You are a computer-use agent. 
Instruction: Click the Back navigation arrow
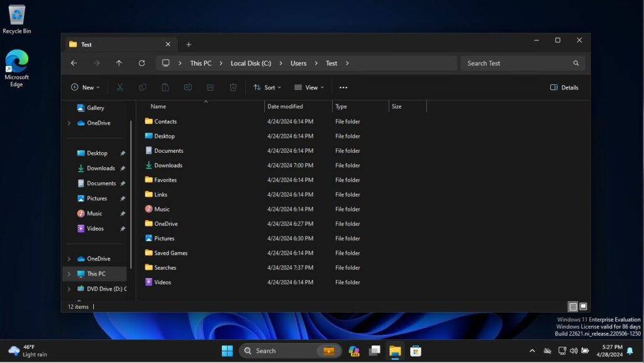click(x=74, y=63)
